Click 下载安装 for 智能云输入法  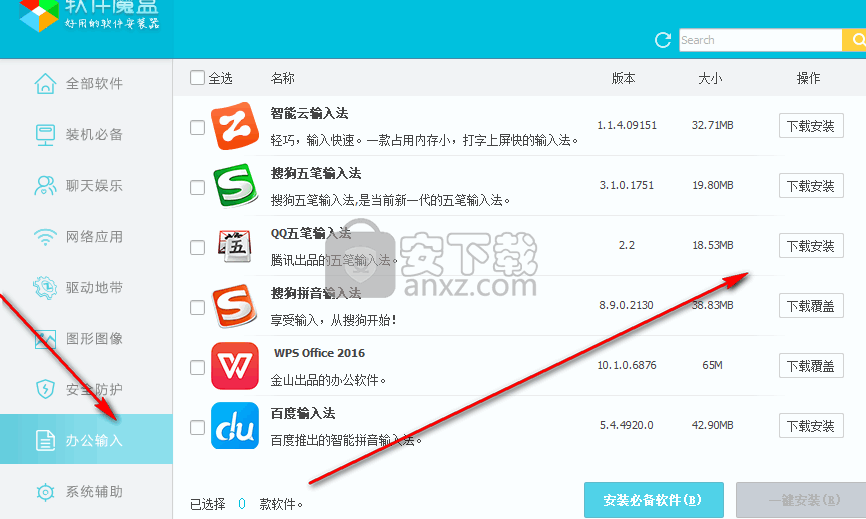point(811,126)
